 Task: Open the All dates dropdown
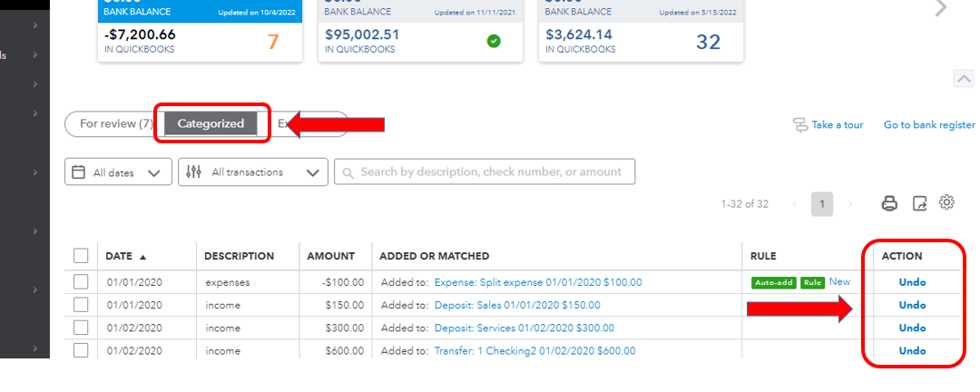[x=118, y=171]
